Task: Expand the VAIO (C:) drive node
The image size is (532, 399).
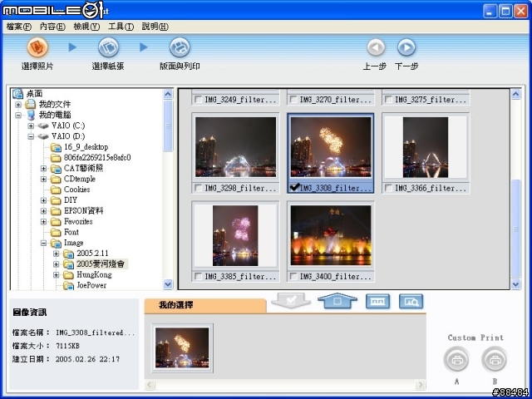Action: pos(31,126)
